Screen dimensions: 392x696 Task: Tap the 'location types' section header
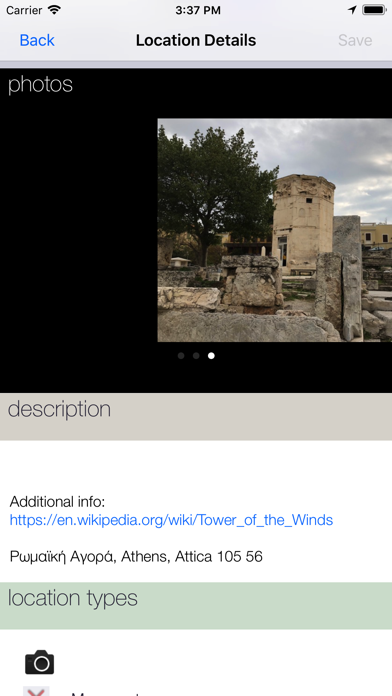click(x=196, y=606)
